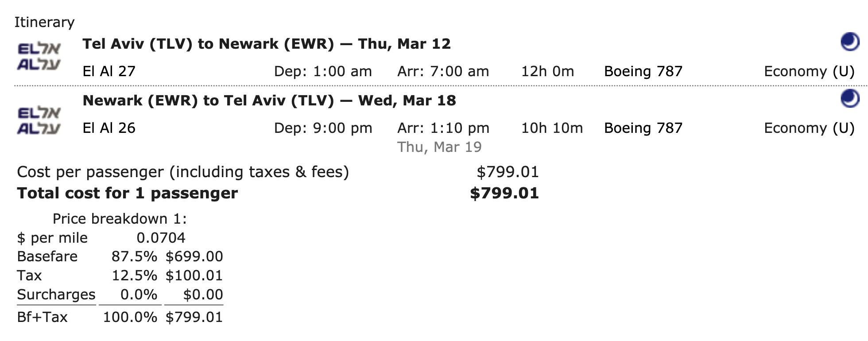Image resolution: width=868 pixels, height=341 pixels.
Task: Click the '$ per mile' value of 0.0704
Action: pyautogui.click(x=161, y=238)
